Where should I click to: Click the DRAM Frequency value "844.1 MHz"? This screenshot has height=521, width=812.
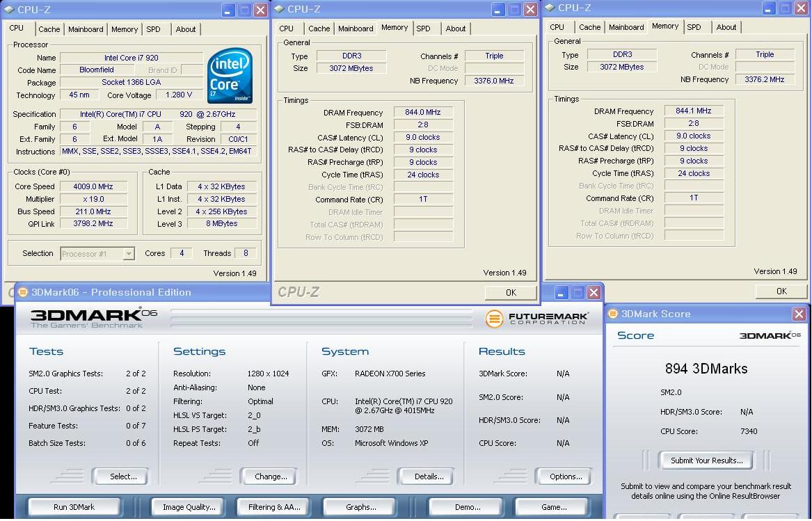[x=694, y=111]
